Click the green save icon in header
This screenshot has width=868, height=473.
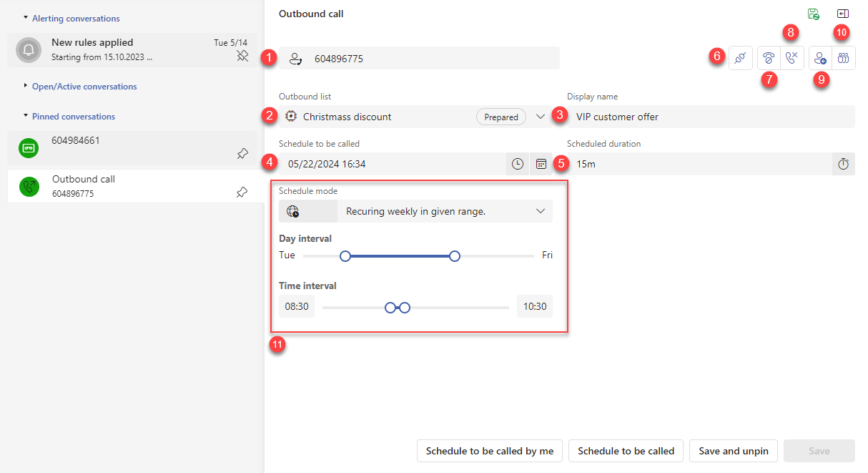coord(813,14)
